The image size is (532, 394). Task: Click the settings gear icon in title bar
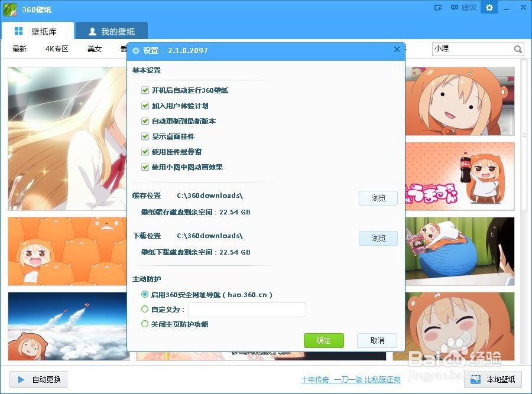coord(489,8)
